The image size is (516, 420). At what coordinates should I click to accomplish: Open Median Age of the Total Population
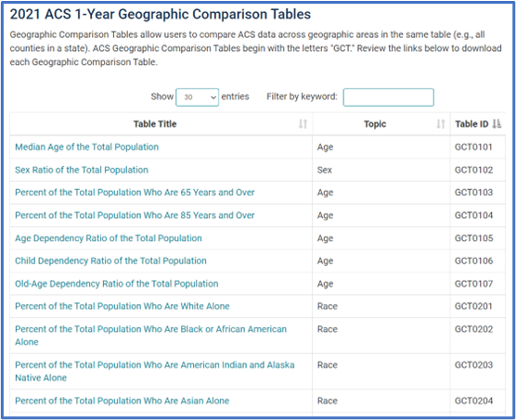click(87, 146)
